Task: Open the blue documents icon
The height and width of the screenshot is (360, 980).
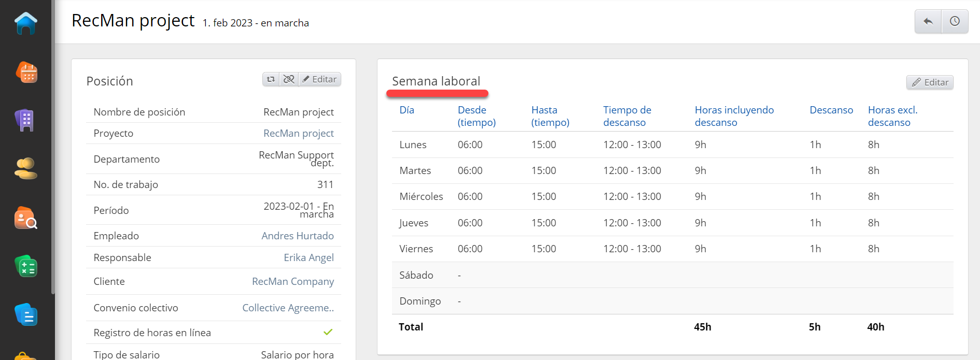Action: tap(26, 314)
